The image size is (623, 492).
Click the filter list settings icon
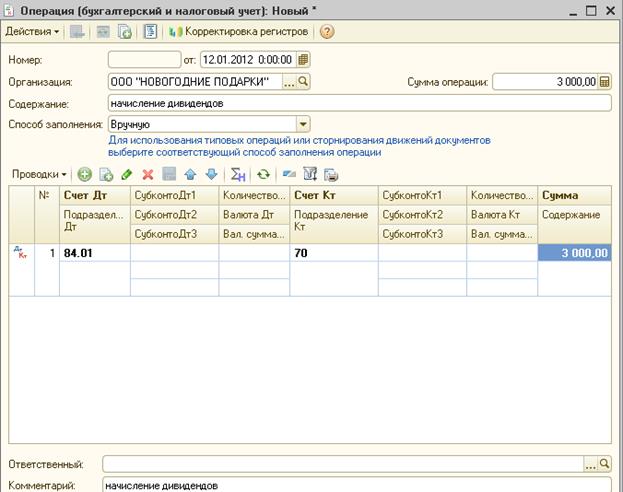(x=310, y=174)
